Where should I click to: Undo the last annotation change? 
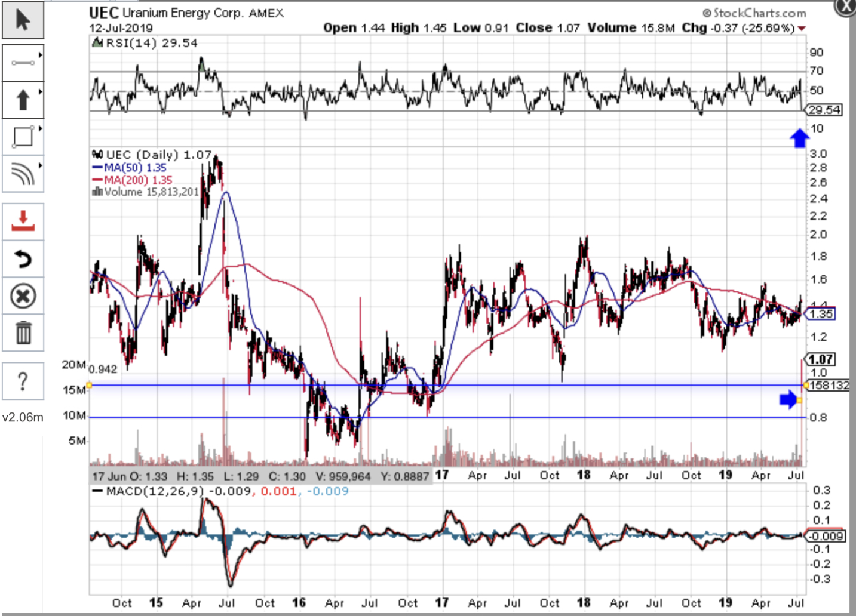coord(23,259)
